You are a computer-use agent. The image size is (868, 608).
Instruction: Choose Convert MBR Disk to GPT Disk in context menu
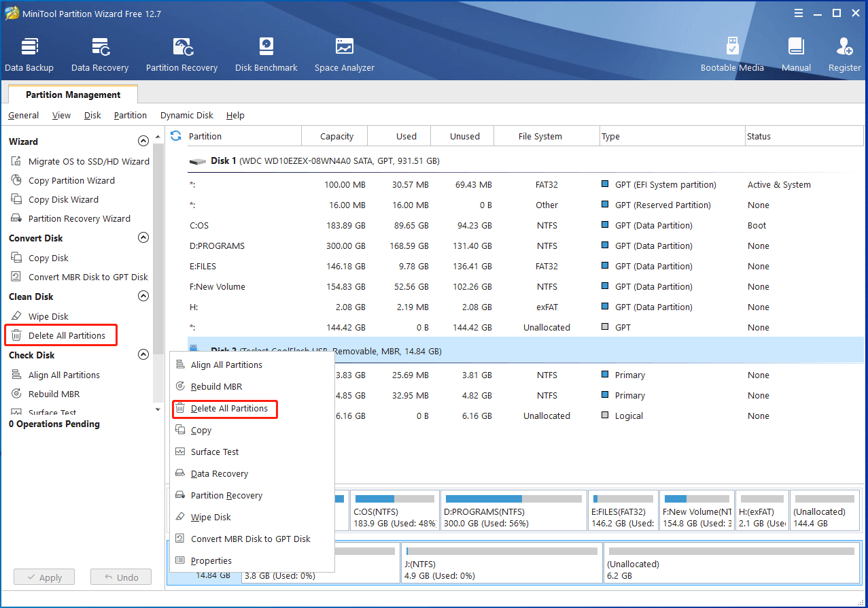click(251, 539)
